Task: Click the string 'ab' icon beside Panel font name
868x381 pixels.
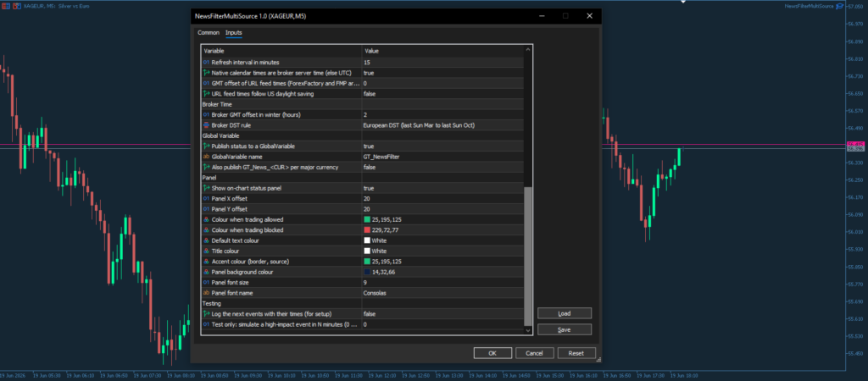Action: tap(206, 293)
